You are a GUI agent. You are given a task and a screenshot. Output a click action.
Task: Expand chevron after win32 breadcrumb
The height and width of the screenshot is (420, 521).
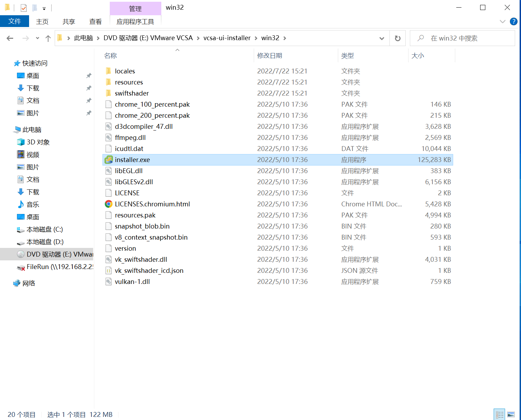(x=285, y=38)
